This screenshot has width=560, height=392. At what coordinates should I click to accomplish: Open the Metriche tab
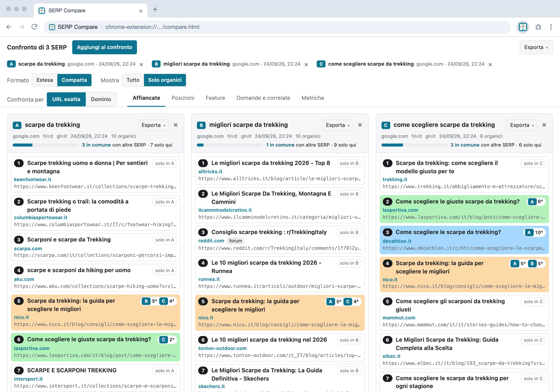click(x=313, y=98)
